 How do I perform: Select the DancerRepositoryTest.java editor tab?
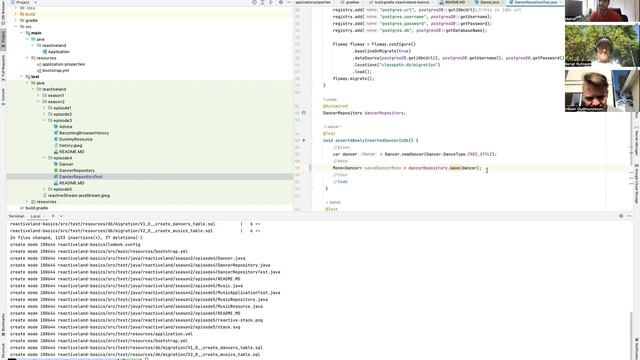pyautogui.click(x=535, y=2)
